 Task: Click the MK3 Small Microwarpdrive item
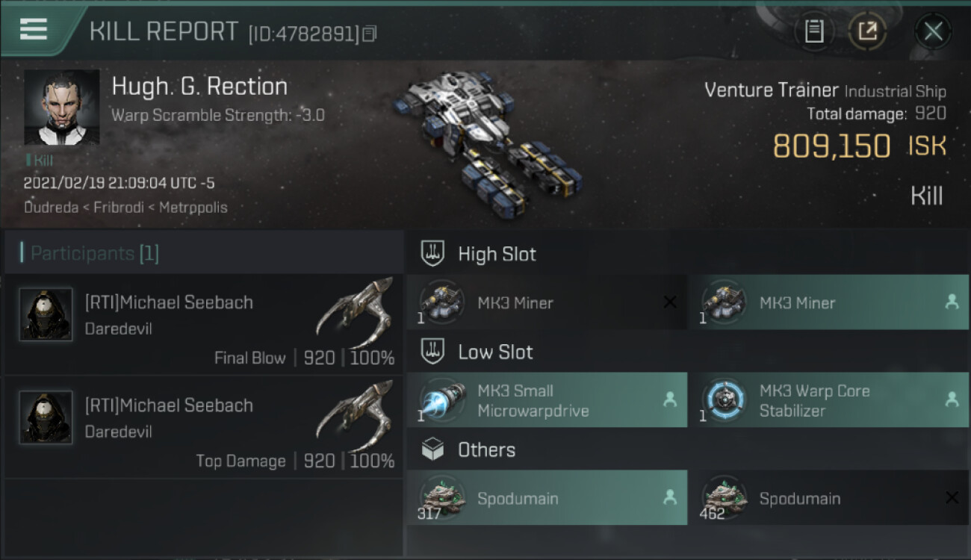547,400
